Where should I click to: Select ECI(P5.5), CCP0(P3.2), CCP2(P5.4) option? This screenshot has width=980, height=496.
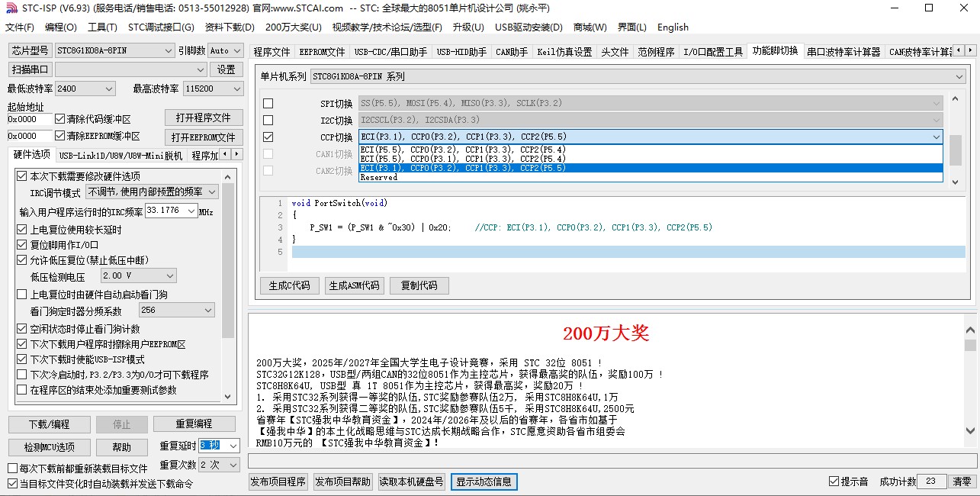651,150
